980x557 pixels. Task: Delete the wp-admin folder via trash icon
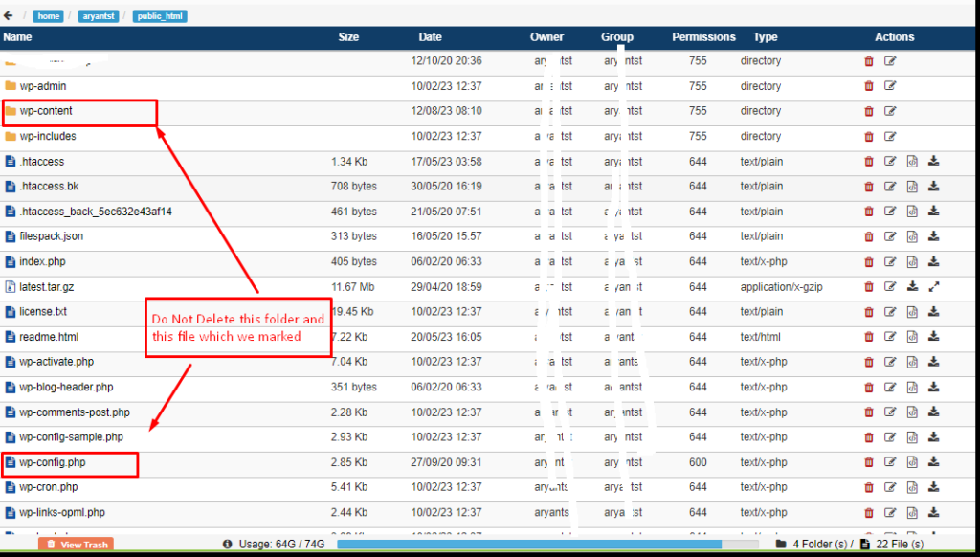point(869,86)
